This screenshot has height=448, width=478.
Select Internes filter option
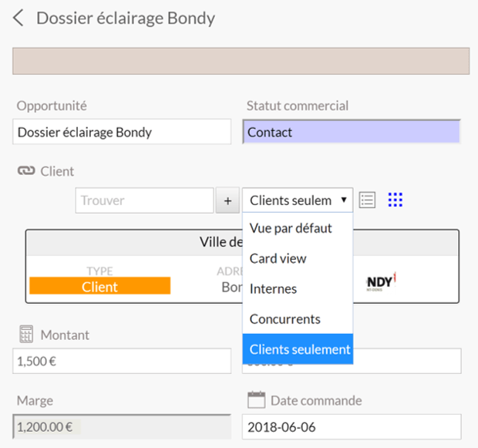coord(273,288)
